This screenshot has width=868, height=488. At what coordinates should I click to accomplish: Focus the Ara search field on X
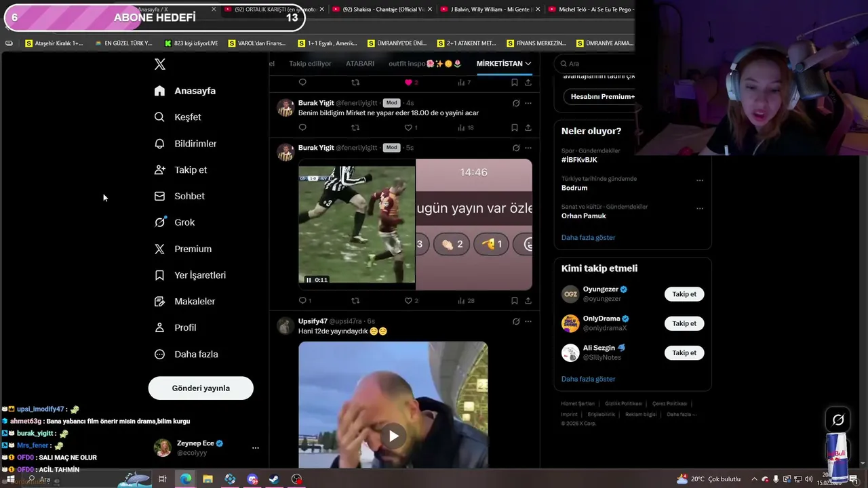click(597, 64)
